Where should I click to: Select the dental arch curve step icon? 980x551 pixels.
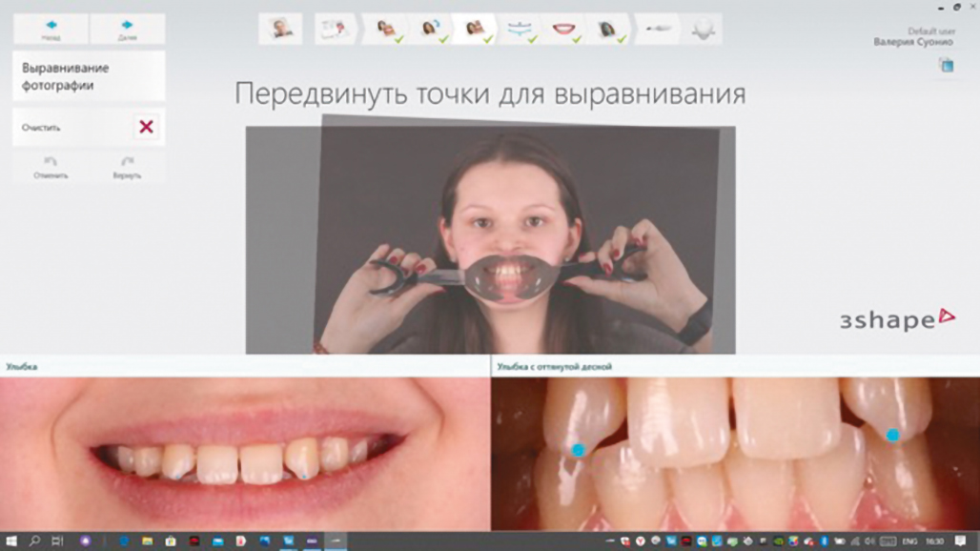pyautogui.click(x=519, y=29)
